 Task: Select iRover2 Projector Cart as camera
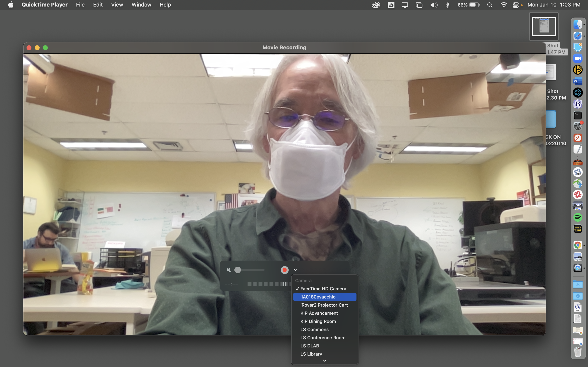(x=324, y=305)
